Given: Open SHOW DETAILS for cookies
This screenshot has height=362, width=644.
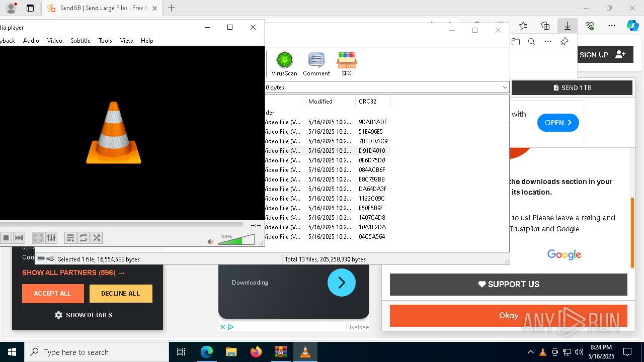Looking at the screenshot, I should (x=84, y=315).
